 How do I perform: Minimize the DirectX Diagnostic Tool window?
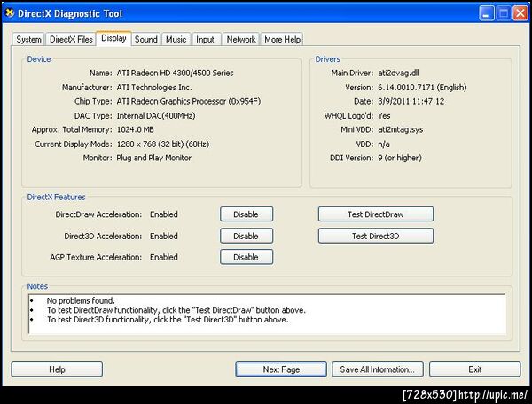487,13
